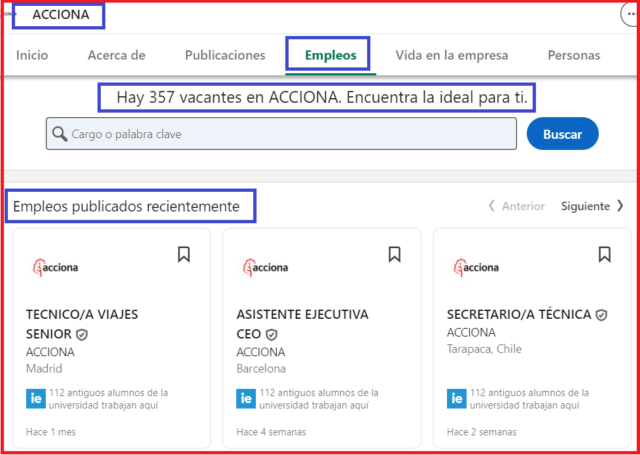This screenshot has height=455, width=640.
Task: Click ACCIONA company name on Madrid card
Action: point(50,352)
